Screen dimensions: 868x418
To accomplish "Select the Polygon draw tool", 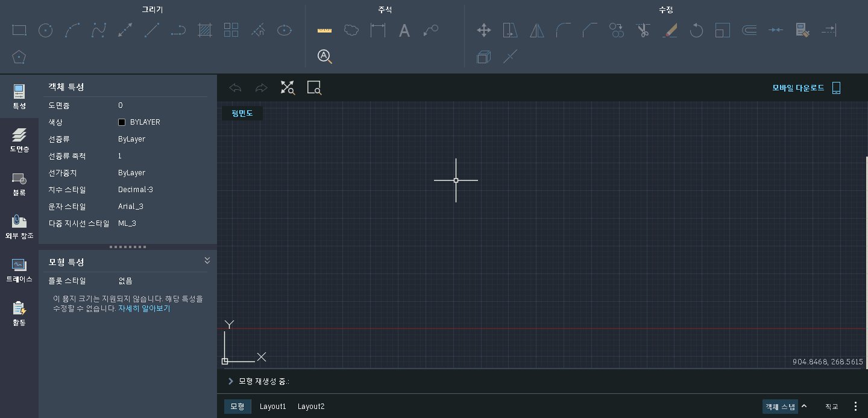I will (x=19, y=57).
